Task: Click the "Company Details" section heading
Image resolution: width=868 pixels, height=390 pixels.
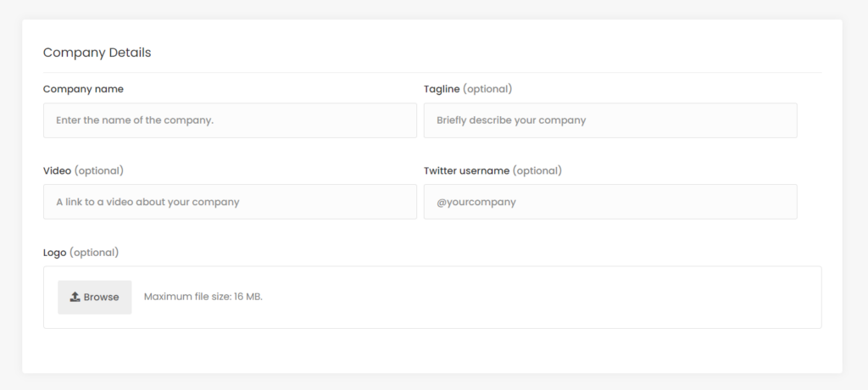Action: (97, 53)
